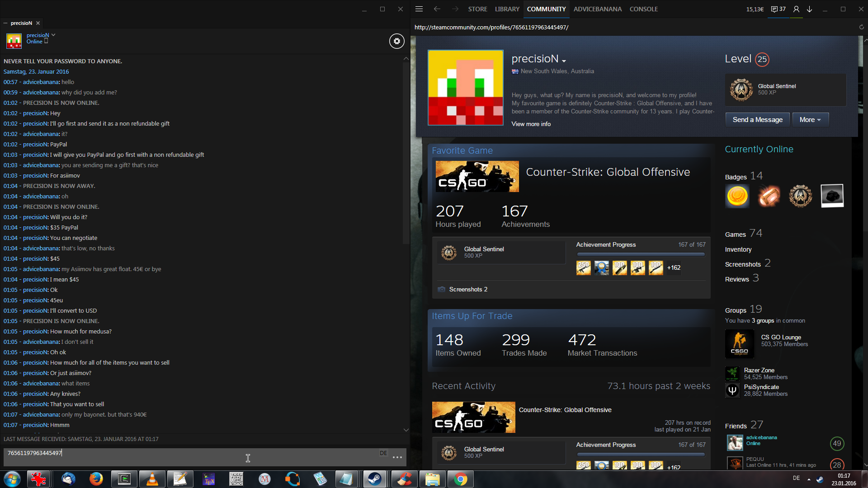Image resolution: width=868 pixels, height=488 pixels.
Task: Close the precisioN chat tab
Action: pos(38,23)
